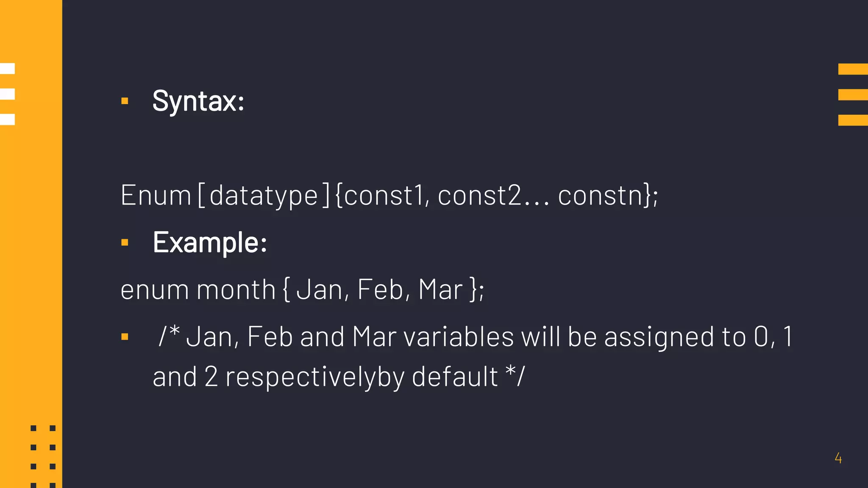This screenshot has height=488, width=868.
Task: Click the orange sidebar strip
Action: [31, 244]
